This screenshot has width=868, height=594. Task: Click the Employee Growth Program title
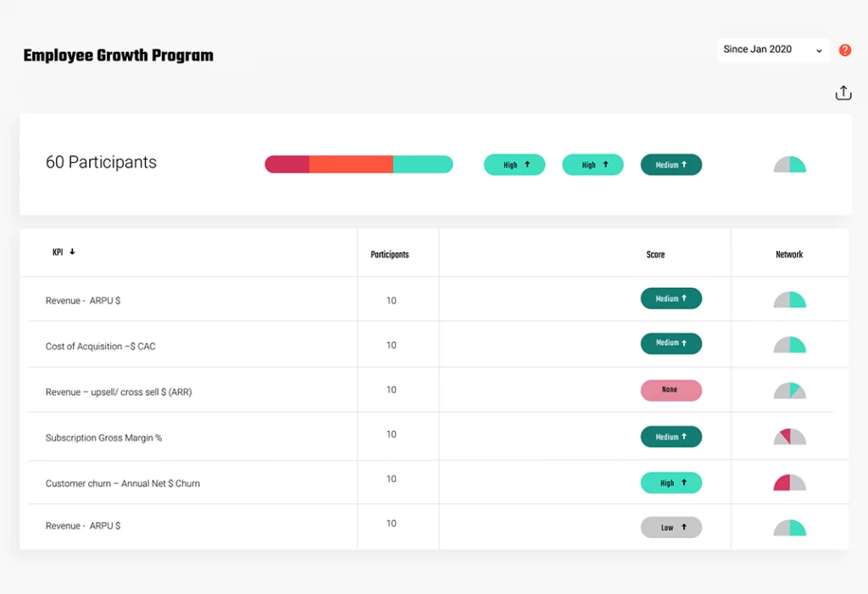point(119,55)
